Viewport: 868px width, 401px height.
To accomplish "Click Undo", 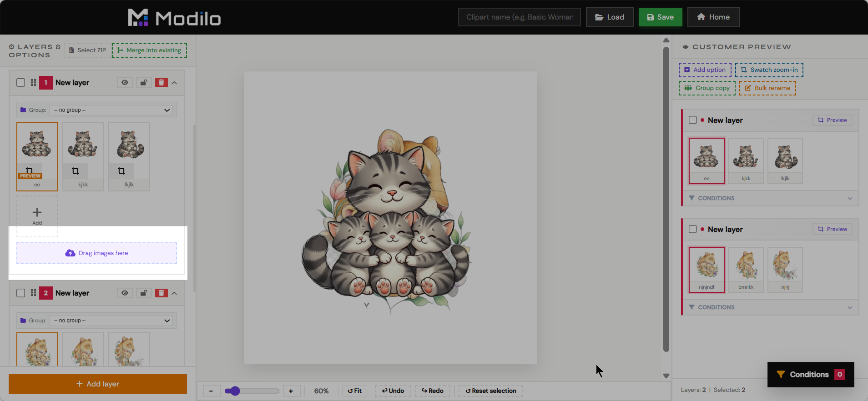I will tap(393, 391).
